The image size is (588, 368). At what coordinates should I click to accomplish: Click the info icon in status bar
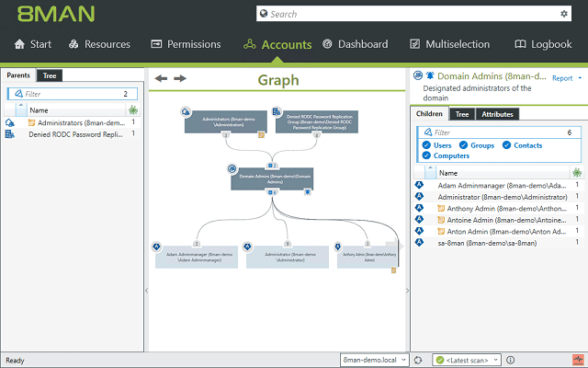pyautogui.click(x=511, y=360)
